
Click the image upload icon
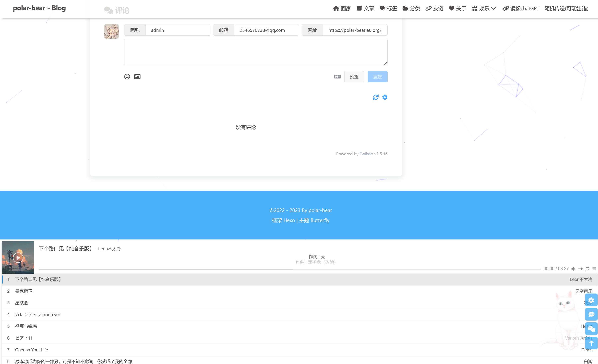coord(137,77)
